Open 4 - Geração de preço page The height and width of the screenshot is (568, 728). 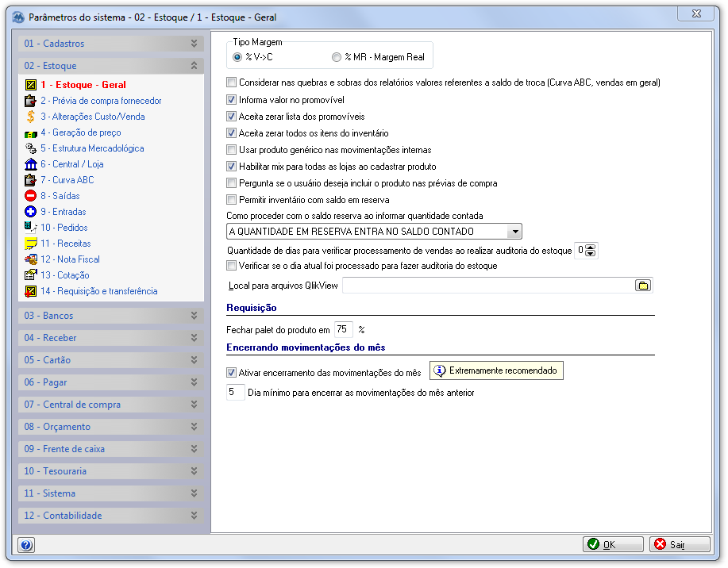click(81, 132)
